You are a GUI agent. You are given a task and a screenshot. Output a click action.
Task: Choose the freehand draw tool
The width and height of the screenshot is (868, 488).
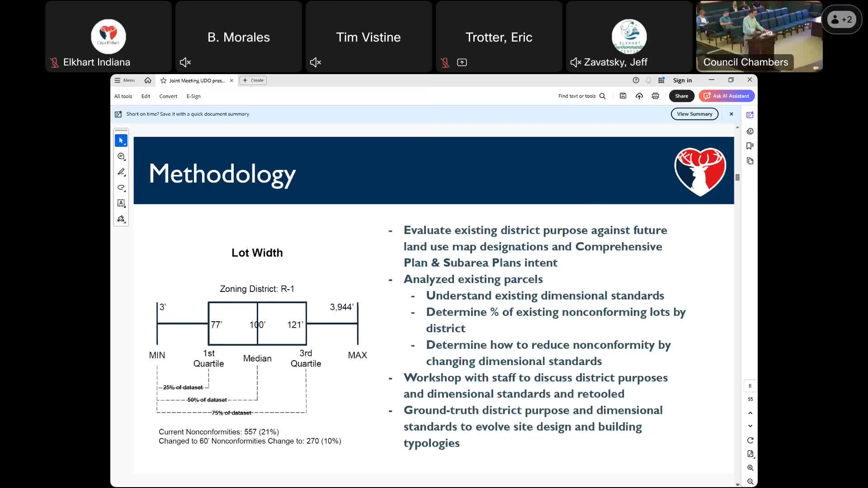(x=121, y=188)
